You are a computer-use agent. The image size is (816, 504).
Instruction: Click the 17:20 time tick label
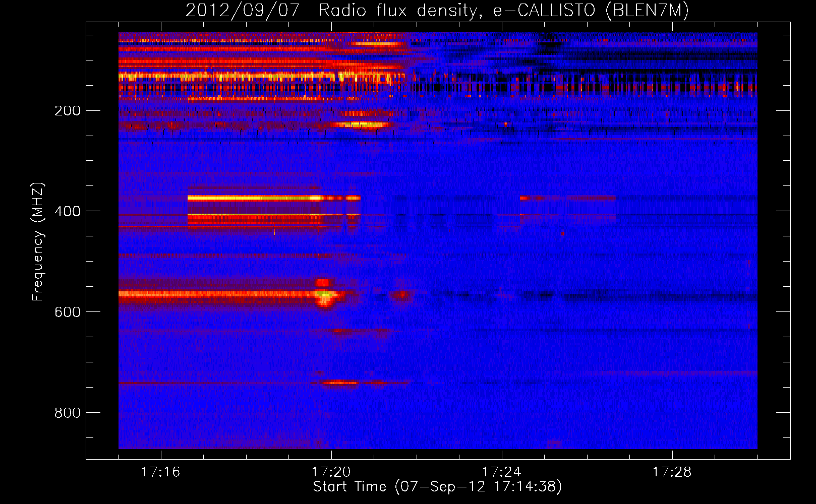331,472
